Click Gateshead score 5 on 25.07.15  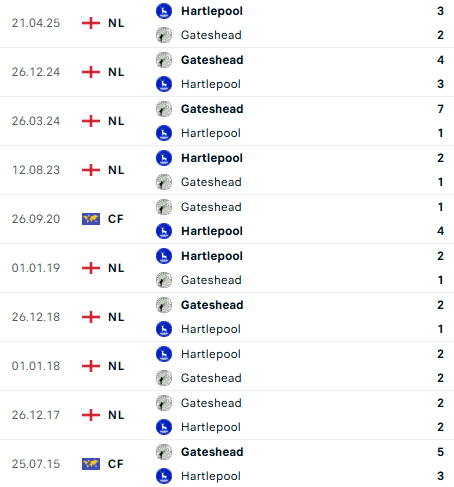coord(441,452)
